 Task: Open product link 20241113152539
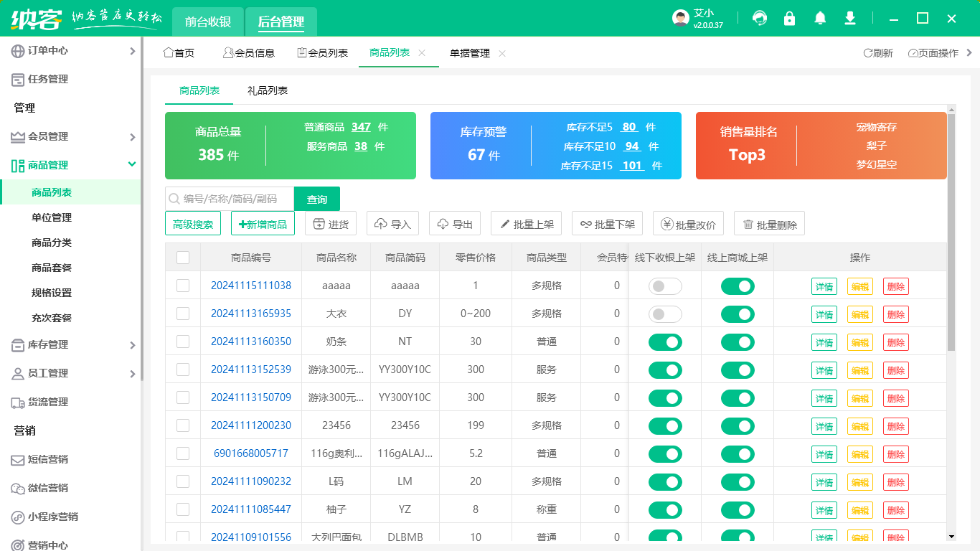251,369
